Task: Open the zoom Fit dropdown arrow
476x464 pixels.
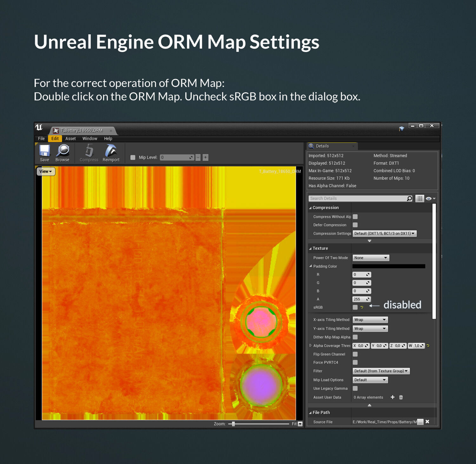Action: [300, 424]
